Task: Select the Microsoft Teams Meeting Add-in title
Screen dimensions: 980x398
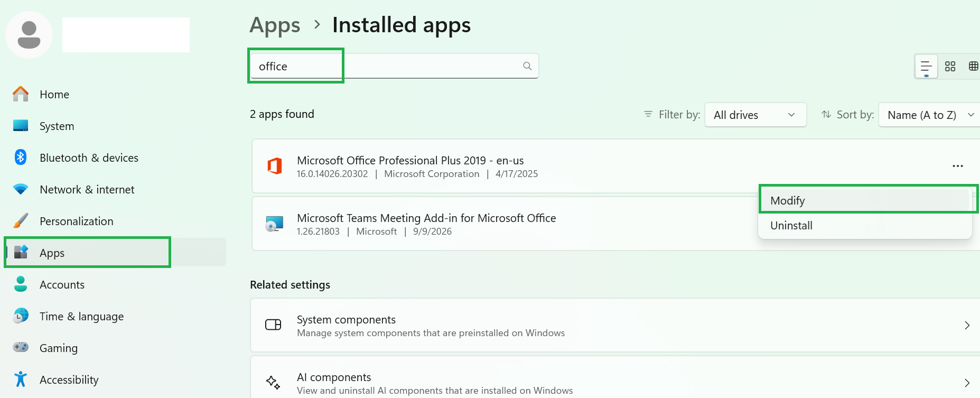Action: [x=426, y=218]
